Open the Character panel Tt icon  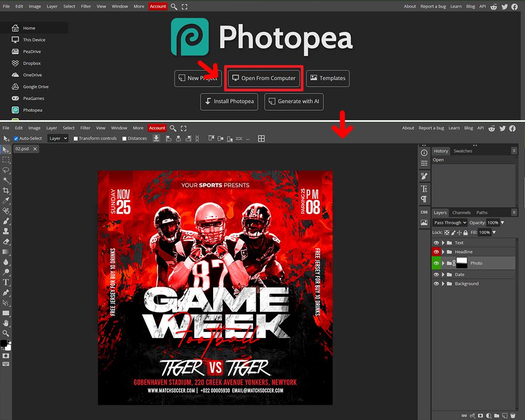point(424,188)
